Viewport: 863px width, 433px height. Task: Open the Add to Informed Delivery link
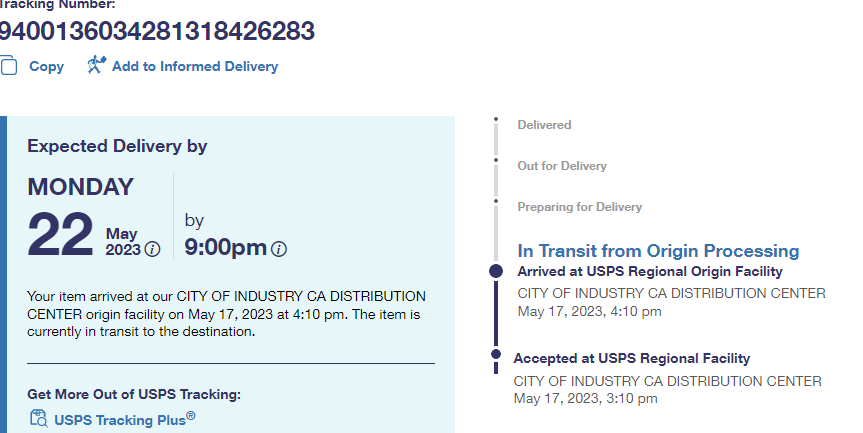point(195,67)
